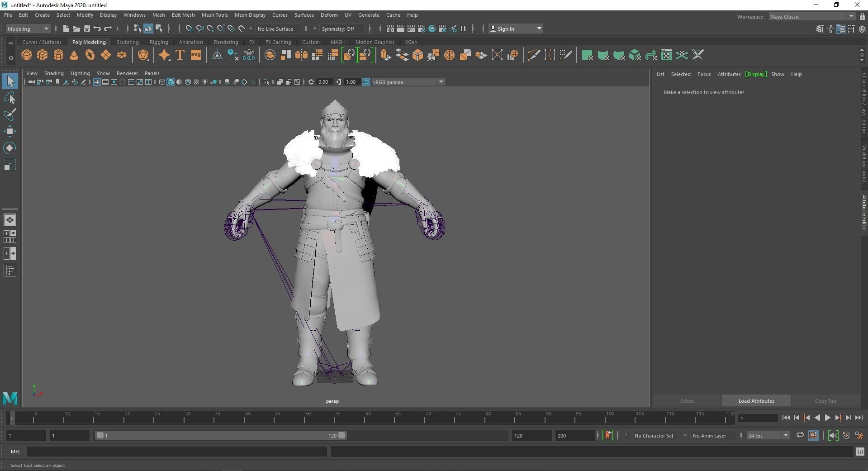Click the playback end time field 120
The width and height of the screenshot is (868, 471).
click(x=531, y=435)
